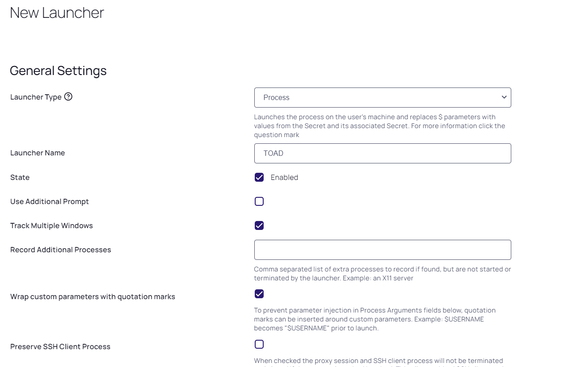
Task: Uncheck the State Enabled checkbox
Action: [x=259, y=177]
